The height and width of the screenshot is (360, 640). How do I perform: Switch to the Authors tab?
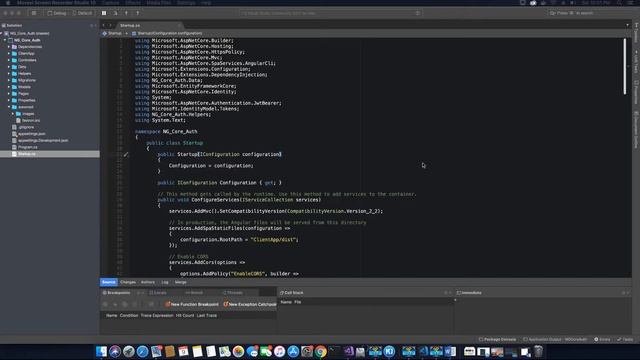click(x=148, y=282)
